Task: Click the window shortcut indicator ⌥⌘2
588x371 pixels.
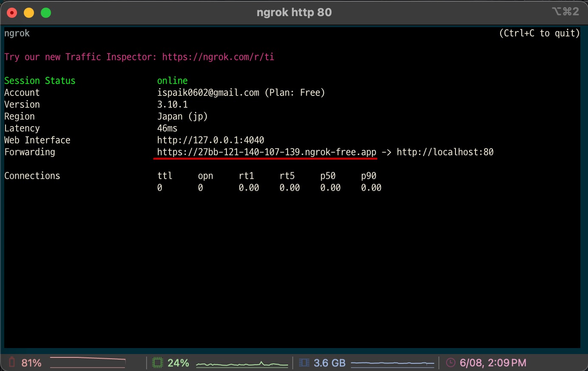Action: click(565, 12)
